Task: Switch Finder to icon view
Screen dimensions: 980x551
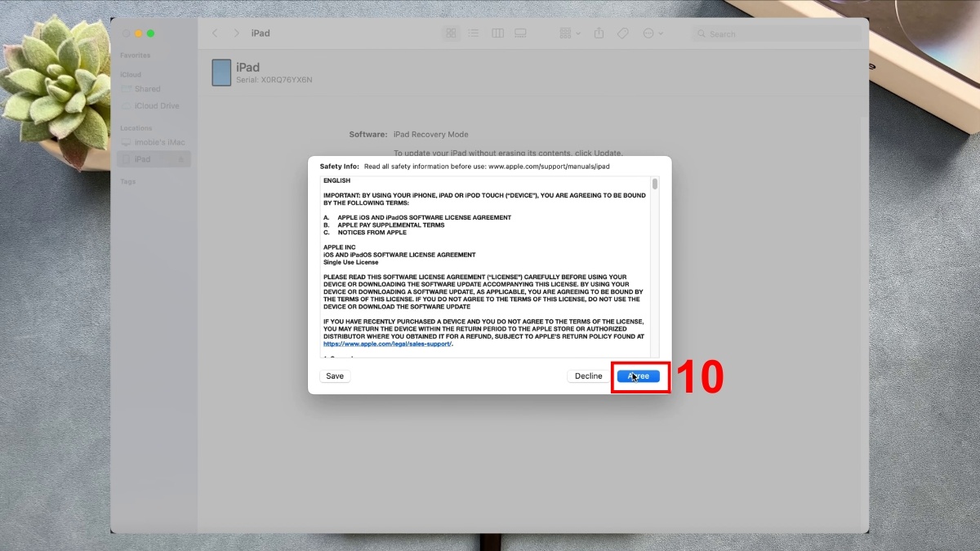Action: coord(451,33)
